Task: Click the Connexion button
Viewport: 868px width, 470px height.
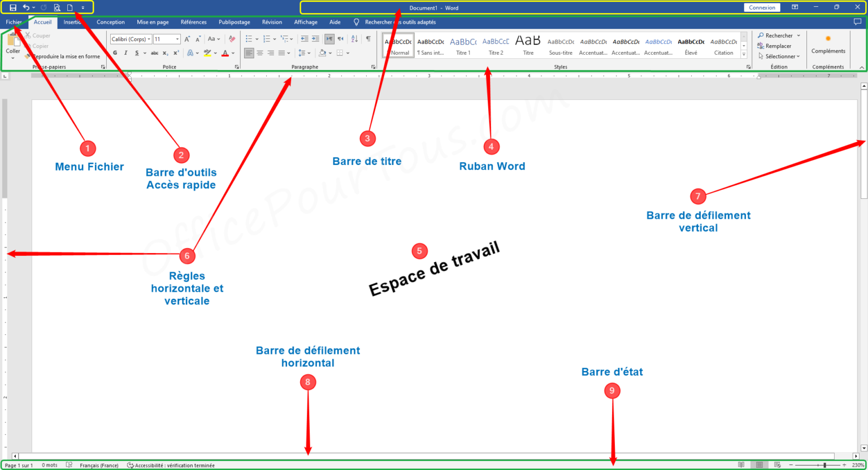Action: click(762, 7)
